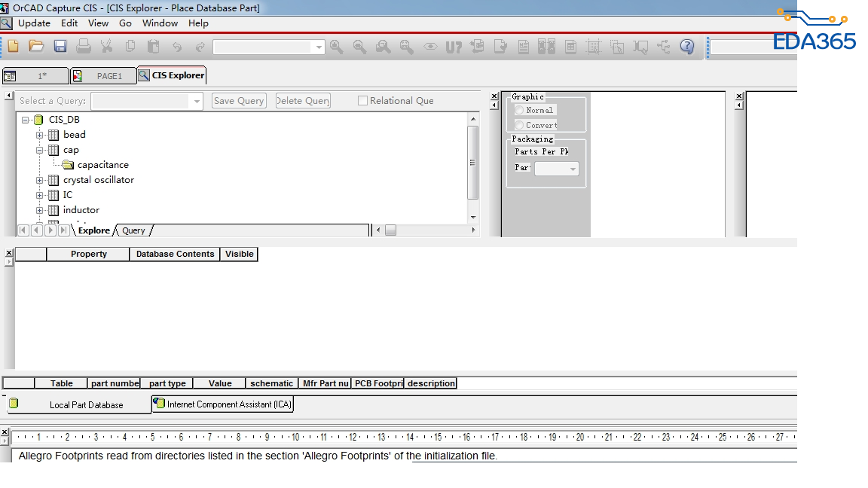The width and height of the screenshot is (868, 488).
Task: Open the Select a Query dropdown
Action: tap(197, 101)
